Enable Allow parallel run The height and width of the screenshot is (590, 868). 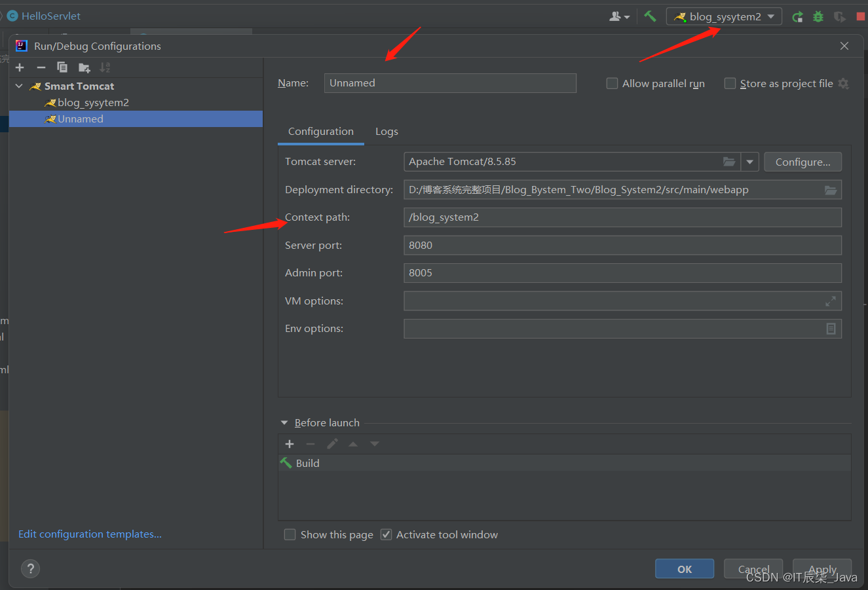pos(612,83)
